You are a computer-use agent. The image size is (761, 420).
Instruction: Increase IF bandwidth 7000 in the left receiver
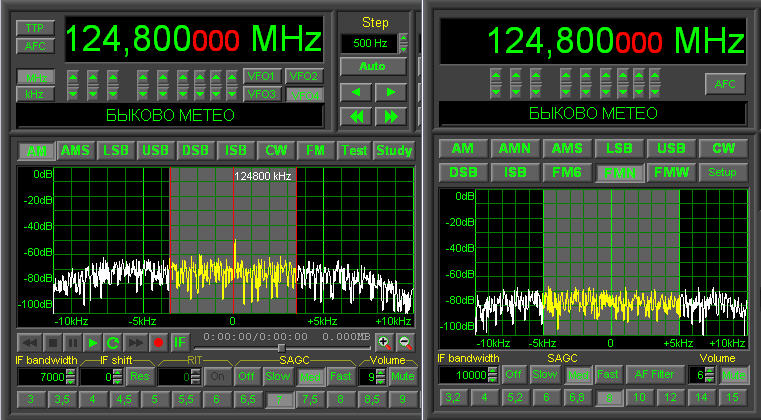(71, 372)
